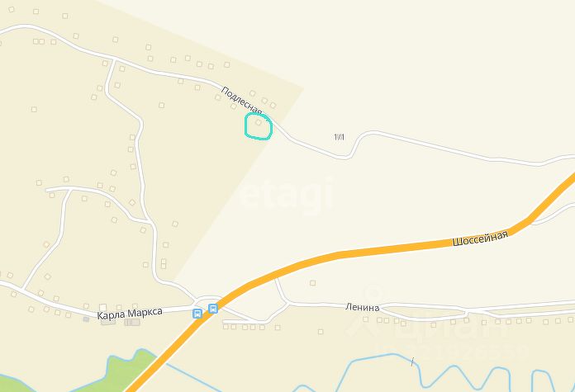
Task: Click the Подлесная street label
Action: [242, 101]
